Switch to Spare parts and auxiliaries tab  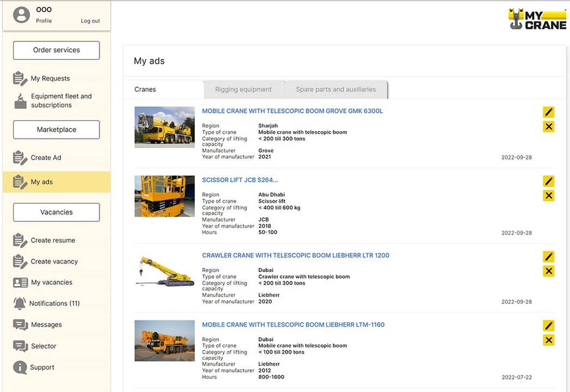(x=335, y=89)
